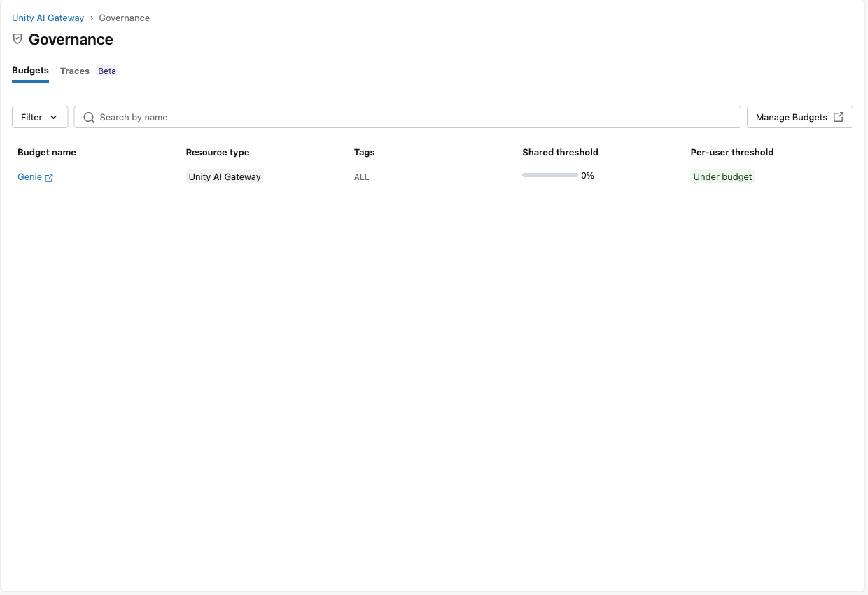Click the external link icon beside Genie
The width and height of the screenshot is (868, 595).
pos(49,178)
